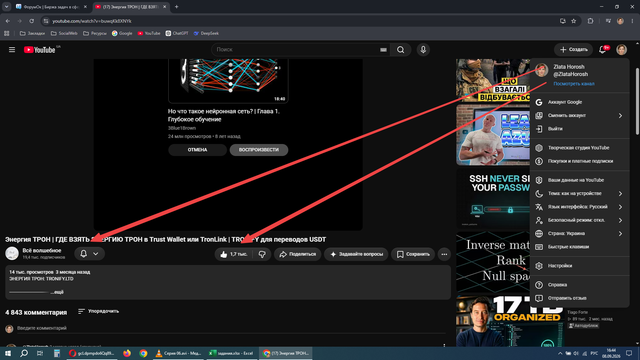
Task: Expand Безопасный режим: откл. submenu
Action: pos(580,220)
